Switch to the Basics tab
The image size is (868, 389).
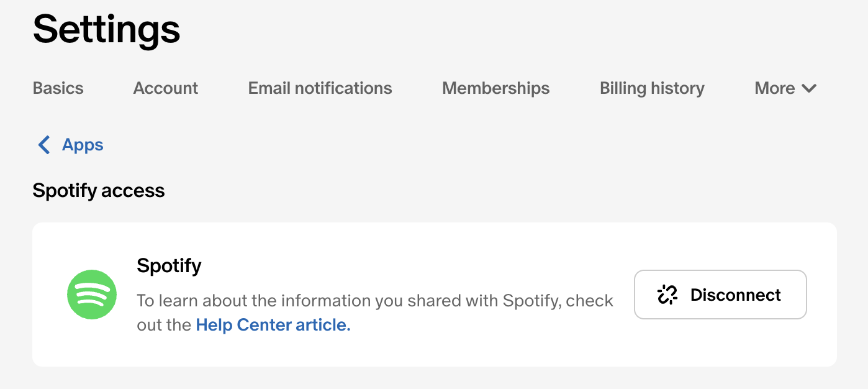(x=58, y=89)
